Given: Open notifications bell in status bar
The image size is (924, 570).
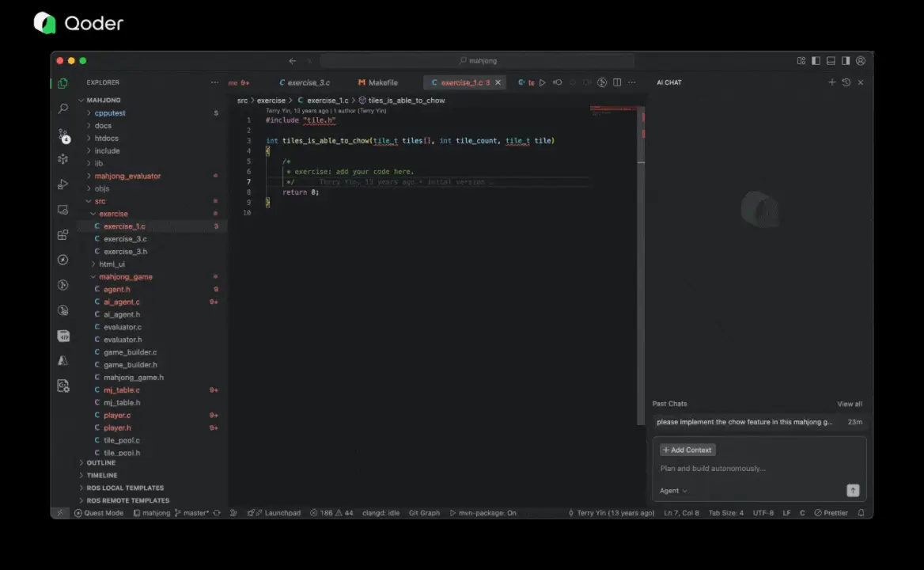Looking at the screenshot, I should coord(861,513).
